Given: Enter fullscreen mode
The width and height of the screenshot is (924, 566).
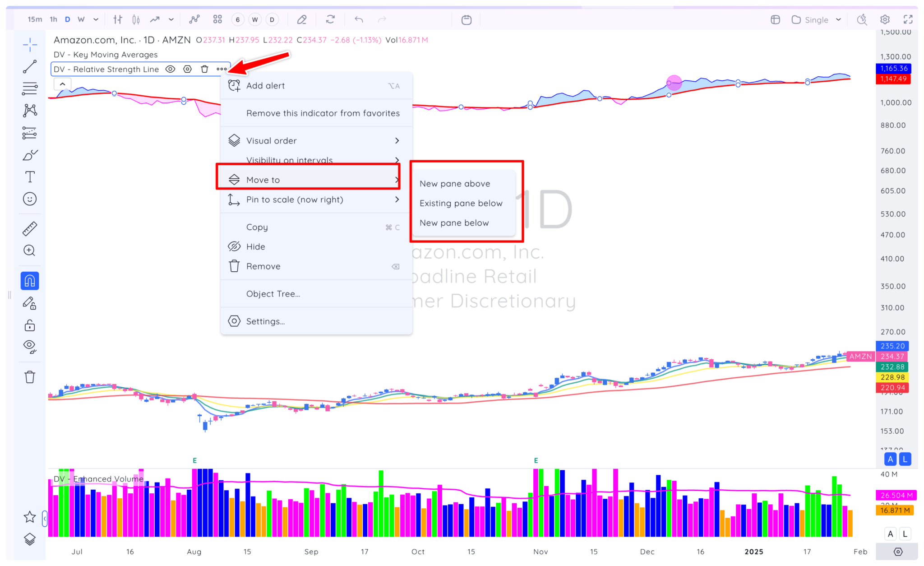Looking at the screenshot, I should pyautogui.click(x=908, y=19).
